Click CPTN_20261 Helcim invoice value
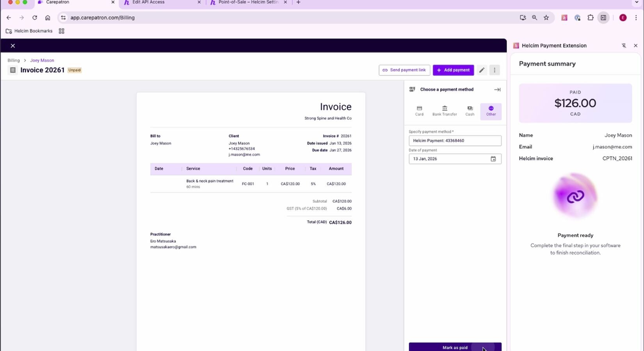 [617, 158]
